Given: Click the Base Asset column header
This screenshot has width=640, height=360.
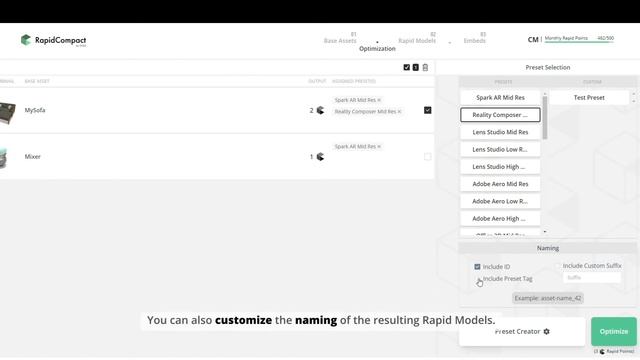Looking at the screenshot, I should click(37, 81).
